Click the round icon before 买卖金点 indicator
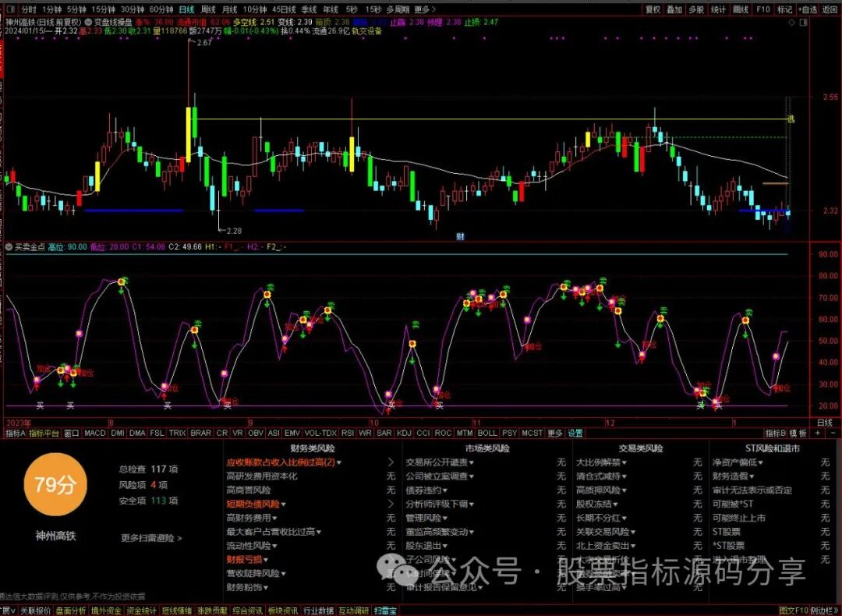 [x=9, y=247]
